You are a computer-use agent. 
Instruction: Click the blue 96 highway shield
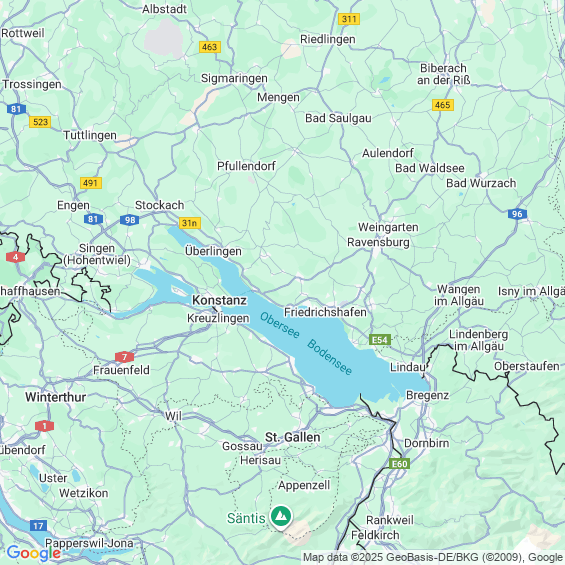(x=517, y=214)
